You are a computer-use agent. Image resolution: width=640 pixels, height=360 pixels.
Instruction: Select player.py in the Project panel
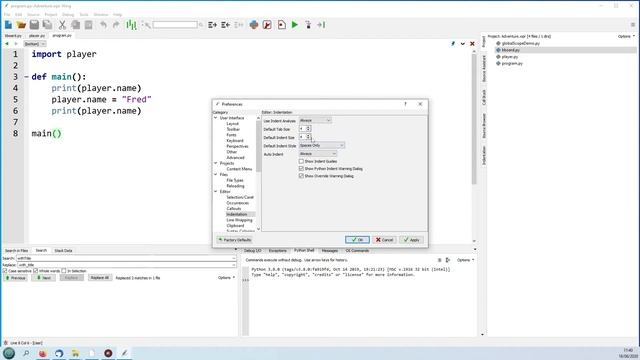click(x=509, y=57)
